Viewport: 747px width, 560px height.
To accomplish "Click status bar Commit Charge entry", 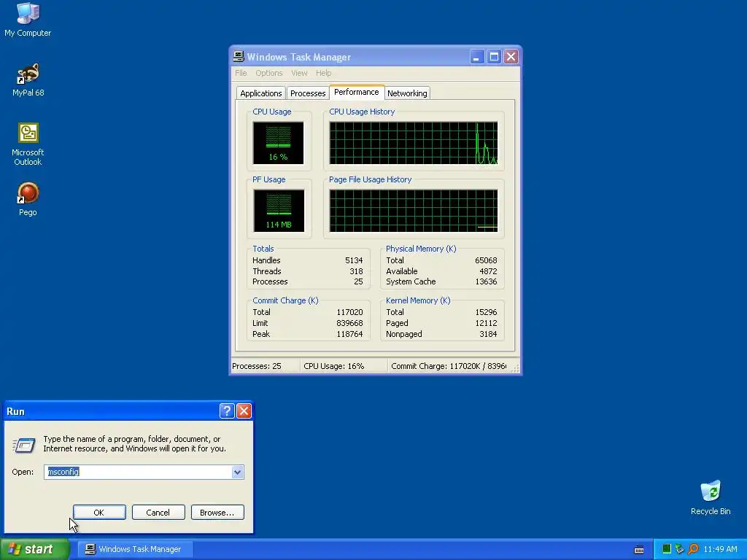I will tap(449, 366).
